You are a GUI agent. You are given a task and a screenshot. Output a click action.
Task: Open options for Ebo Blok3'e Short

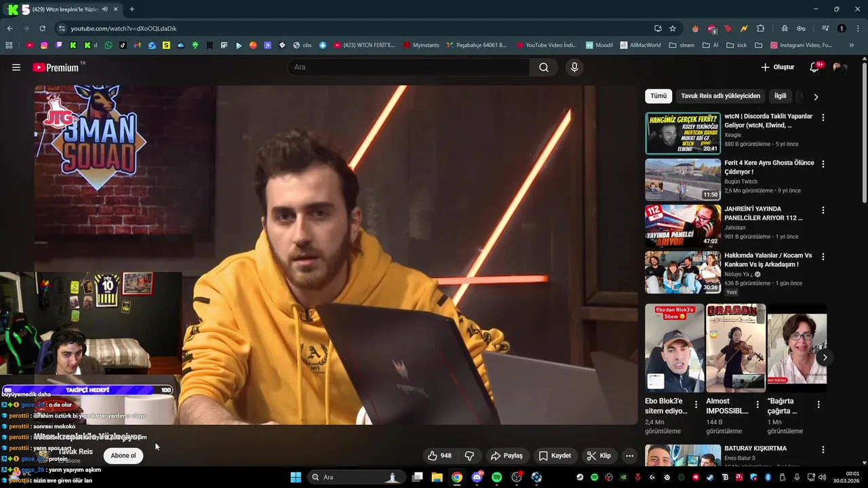[696, 405]
